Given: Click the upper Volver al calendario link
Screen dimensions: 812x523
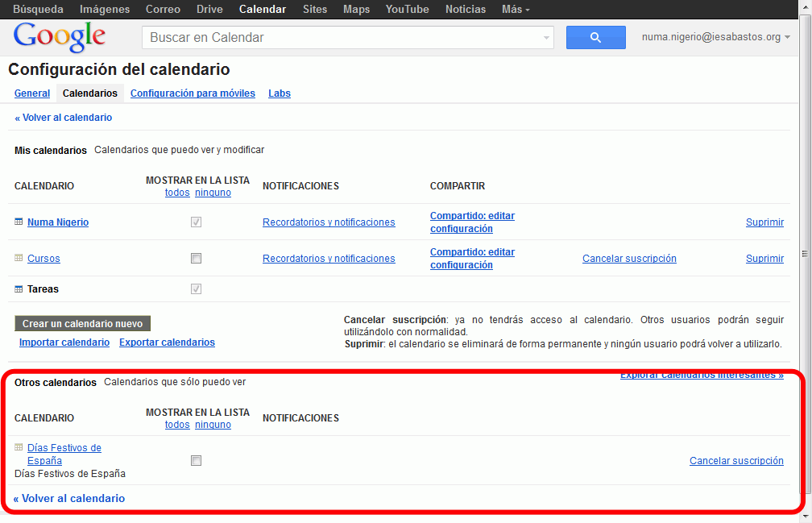Looking at the screenshot, I should pos(63,118).
